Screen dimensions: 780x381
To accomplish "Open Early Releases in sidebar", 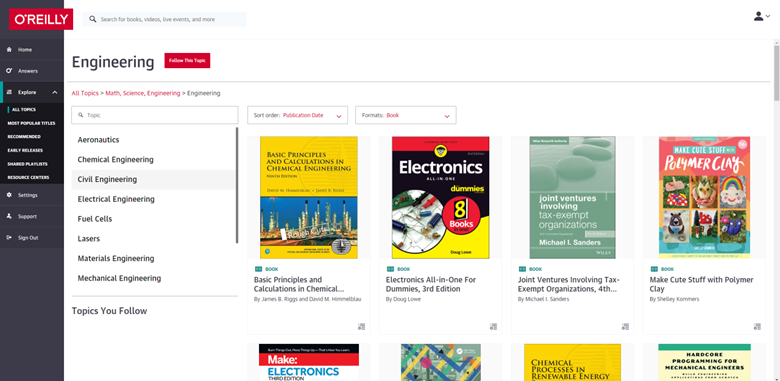I will point(25,150).
